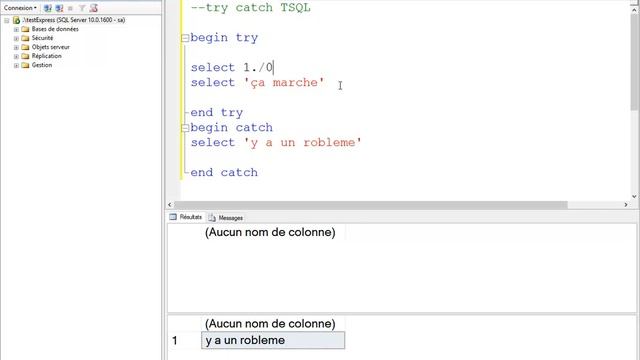This screenshot has width=640, height=360.
Task: Click the editor's scroll up arrow
Action: (635, 10)
